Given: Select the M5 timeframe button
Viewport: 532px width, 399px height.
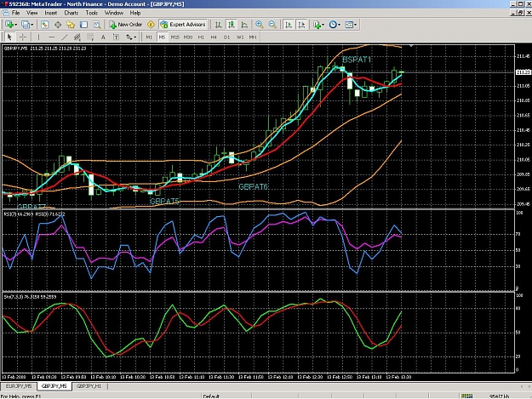Looking at the screenshot, I should tap(162, 37).
